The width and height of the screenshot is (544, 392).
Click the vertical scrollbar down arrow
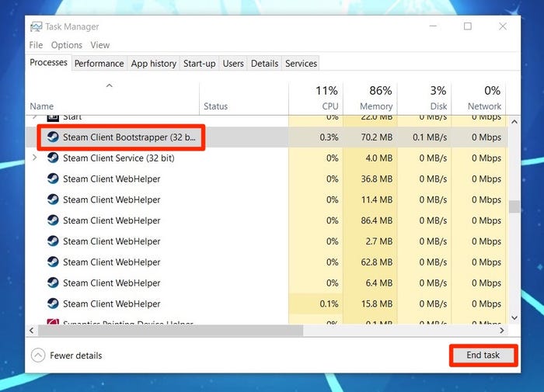point(514,317)
